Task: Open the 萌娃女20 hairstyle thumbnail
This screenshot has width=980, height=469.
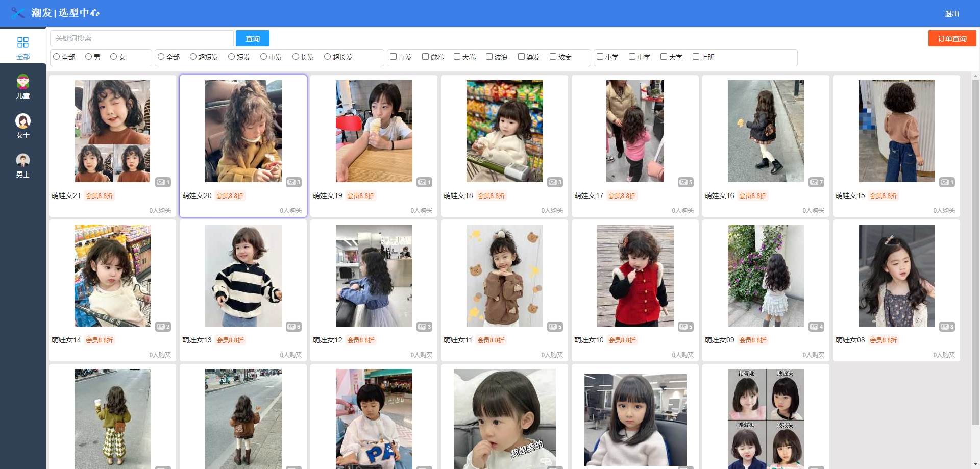Action: [243, 131]
